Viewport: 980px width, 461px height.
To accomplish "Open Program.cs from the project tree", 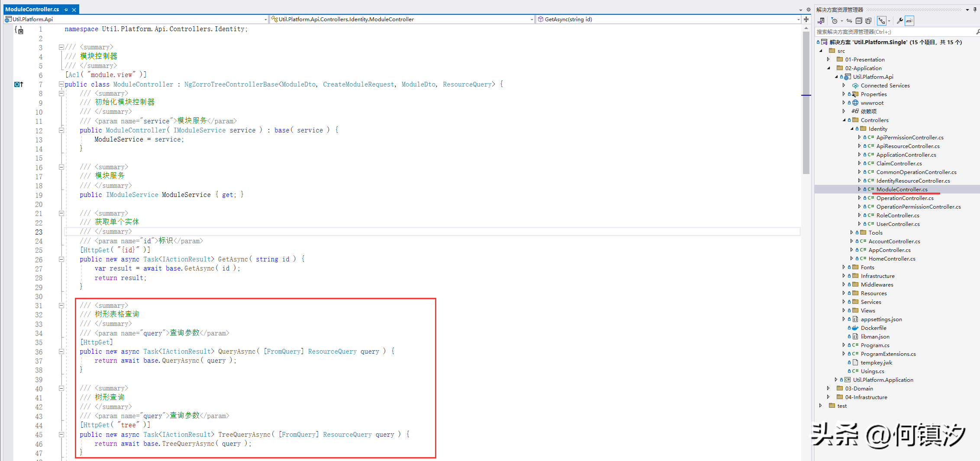I will pos(875,345).
